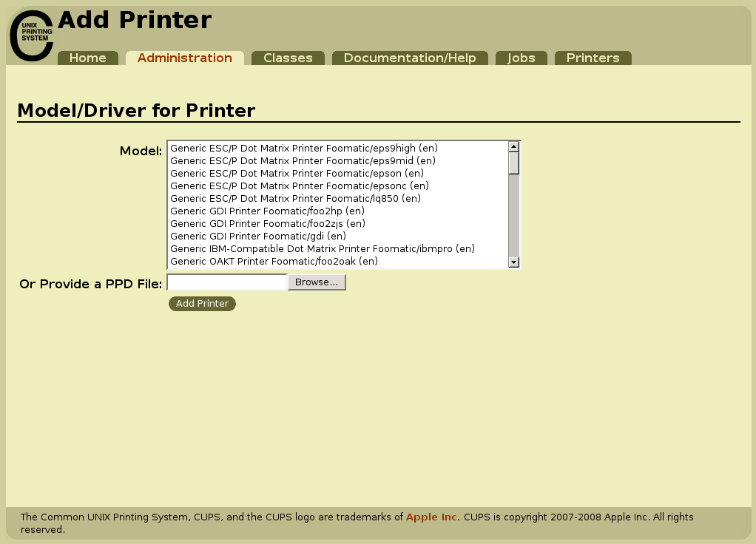Click inside the PPD file input field
The width and height of the screenshot is (756, 544).
click(x=226, y=282)
